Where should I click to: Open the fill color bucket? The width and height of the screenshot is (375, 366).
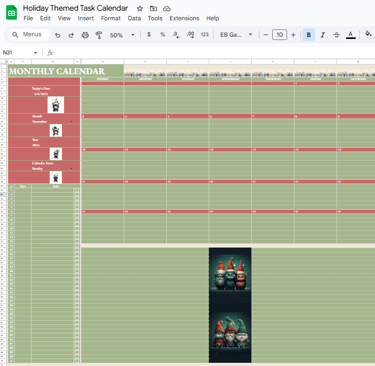(x=368, y=34)
